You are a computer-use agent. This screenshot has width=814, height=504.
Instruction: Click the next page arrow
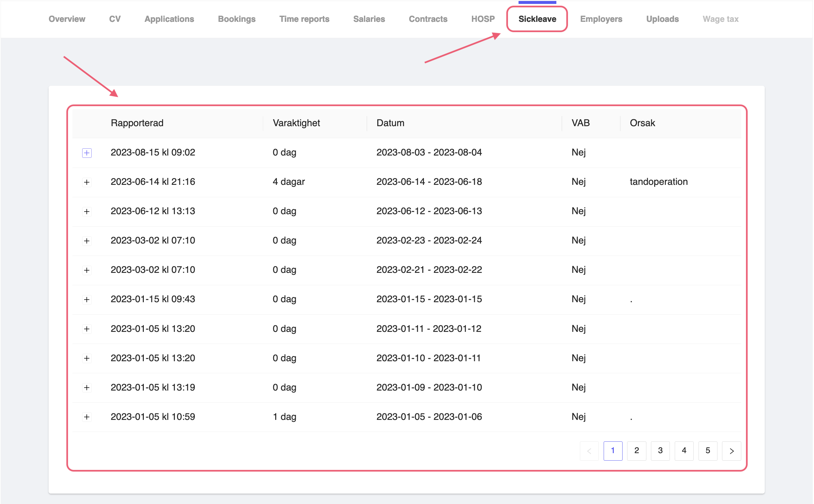tap(731, 451)
